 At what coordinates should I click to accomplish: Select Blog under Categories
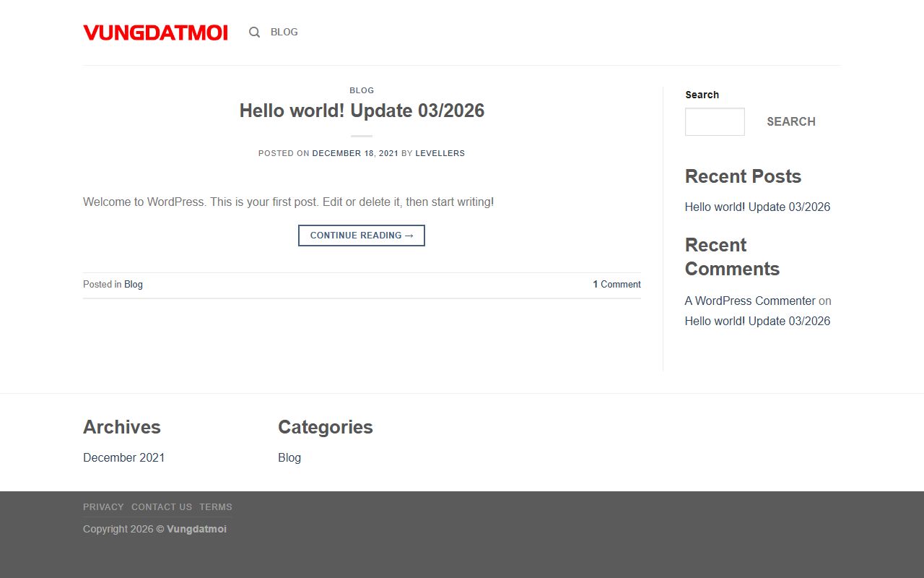pyautogui.click(x=289, y=457)
